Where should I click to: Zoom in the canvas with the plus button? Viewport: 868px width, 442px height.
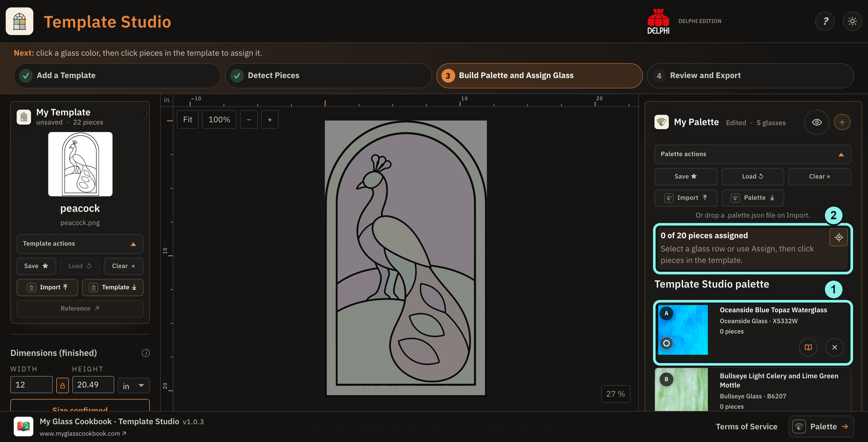tap(270, 120)
